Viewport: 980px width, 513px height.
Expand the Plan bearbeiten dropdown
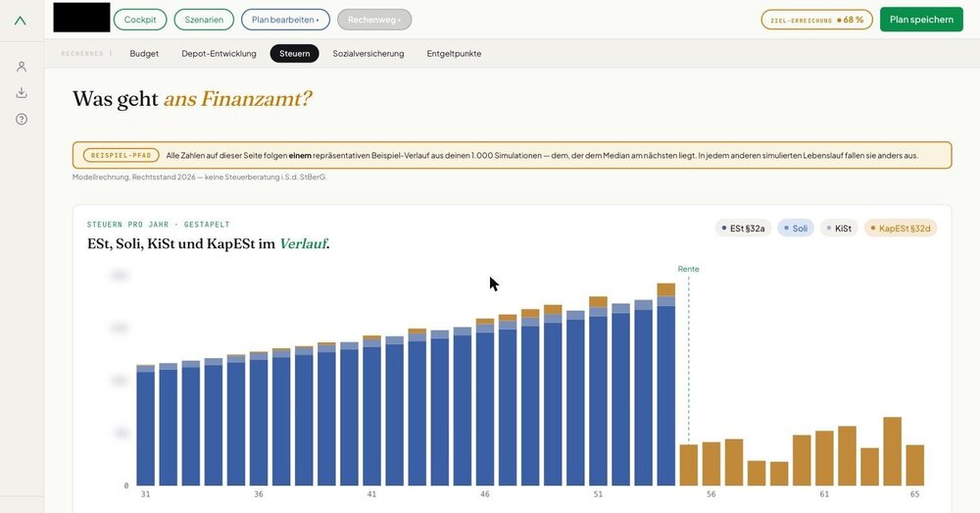click(x=285, y=20)
